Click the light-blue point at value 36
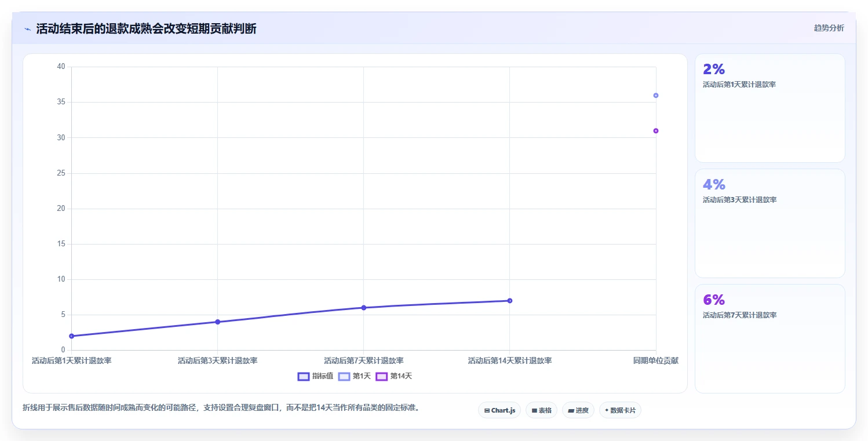This screenshot has height=441, width=868. [x=655, y=95]
